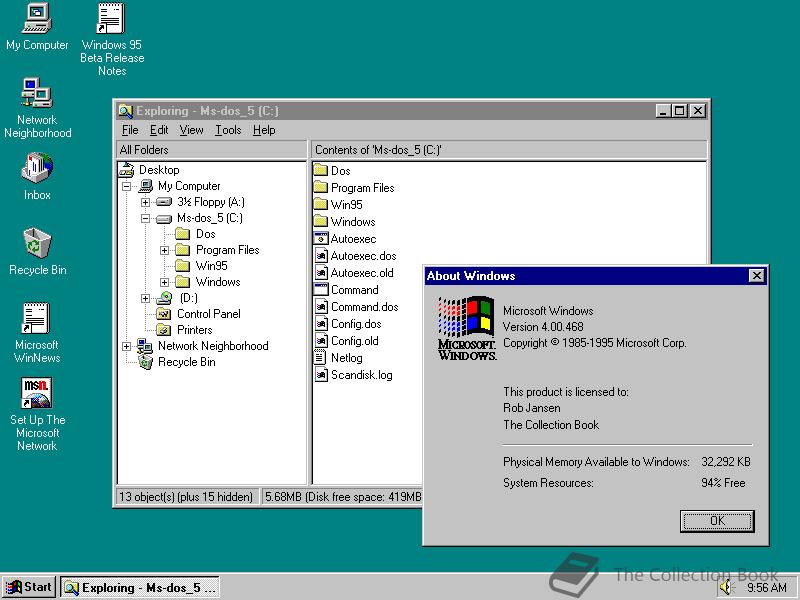Image resolution: width=800 pixels, height=600 pixels.
Task: Select Set Up The Microsoft Network icon
Action: (37, 414)
